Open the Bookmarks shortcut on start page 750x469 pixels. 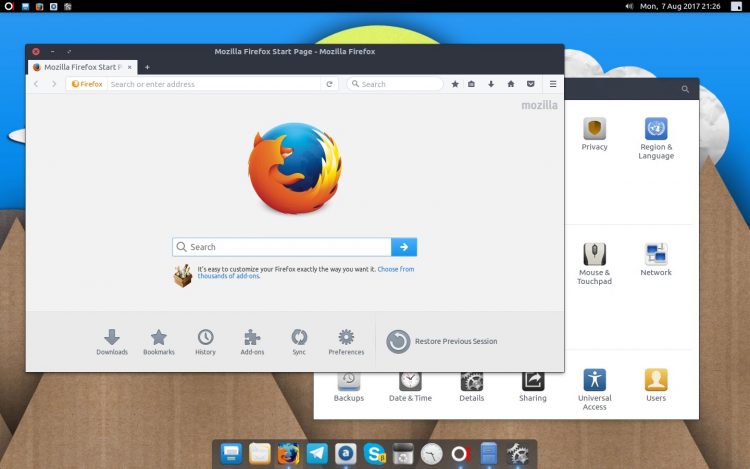coord(158,340)
